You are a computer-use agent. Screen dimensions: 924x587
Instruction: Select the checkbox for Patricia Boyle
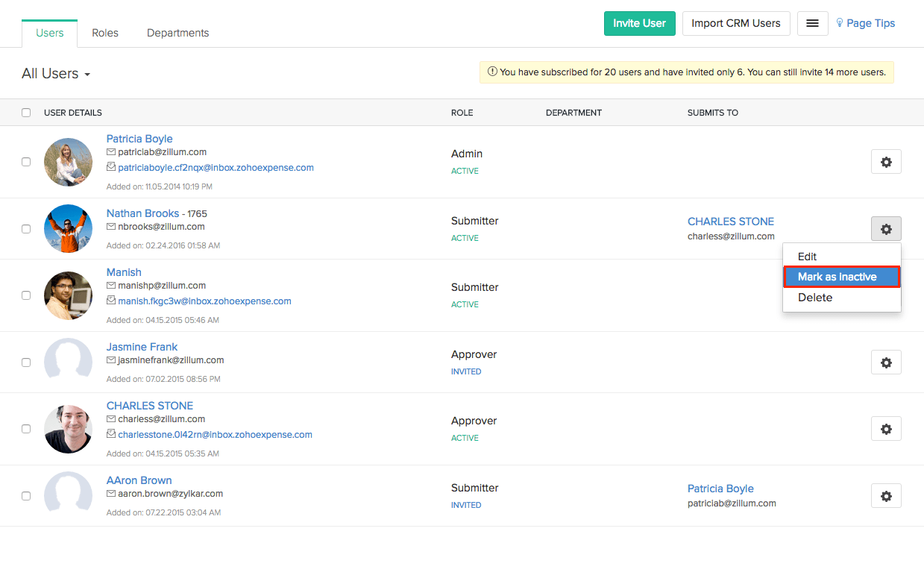point(26,162)
